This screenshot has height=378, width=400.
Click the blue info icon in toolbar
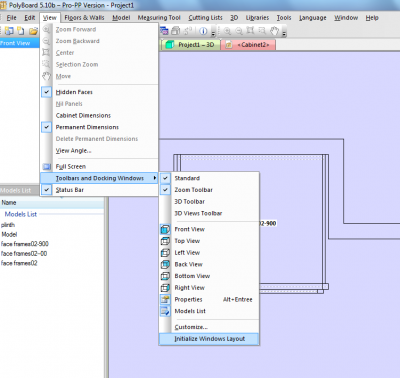click(203, 31)
